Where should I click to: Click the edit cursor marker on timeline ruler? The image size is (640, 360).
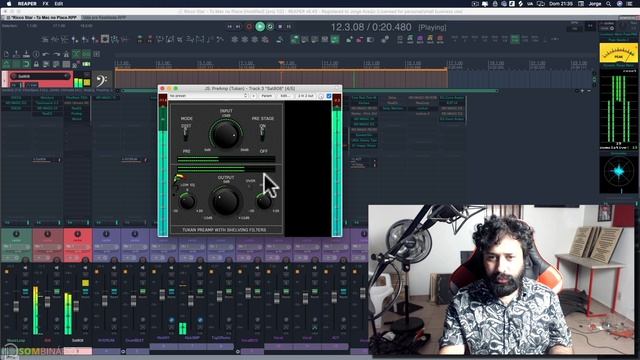(x=281, y=63)
